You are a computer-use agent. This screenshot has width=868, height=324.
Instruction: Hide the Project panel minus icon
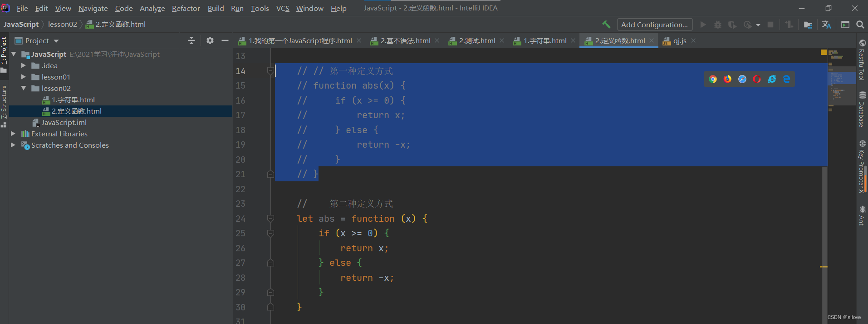tap(225, 40)
